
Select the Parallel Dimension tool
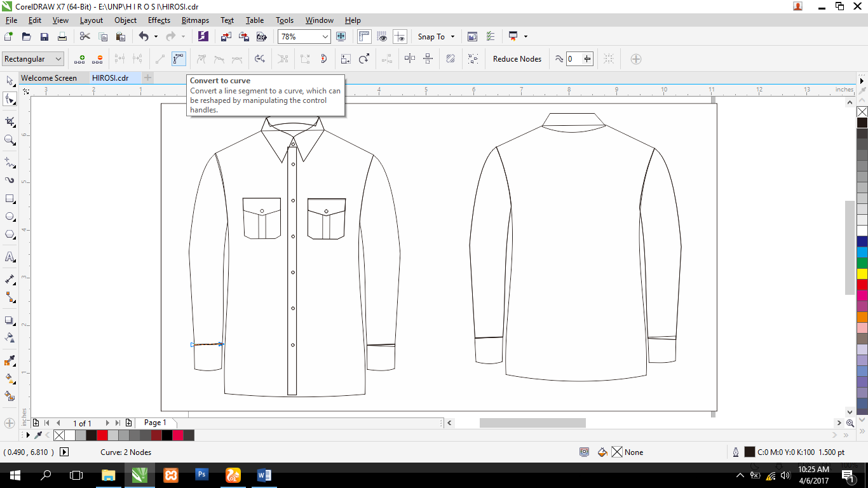[x=10, y=279]
